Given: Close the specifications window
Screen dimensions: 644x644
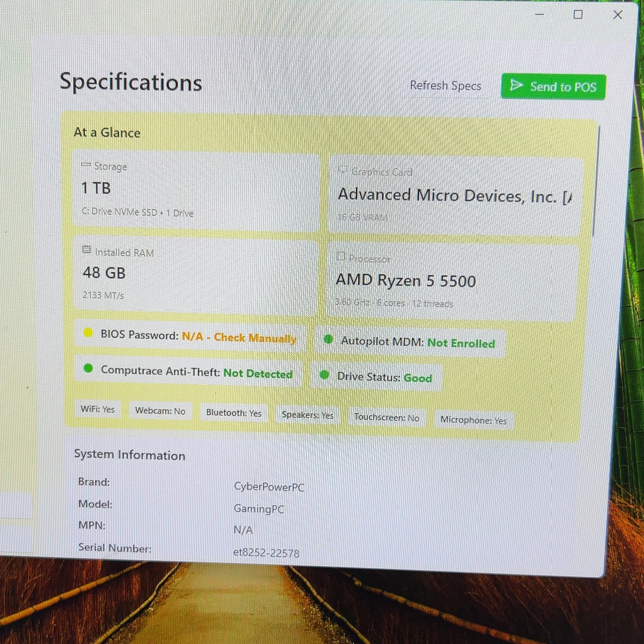Looking at the screenshot, I should coord(618,14).
